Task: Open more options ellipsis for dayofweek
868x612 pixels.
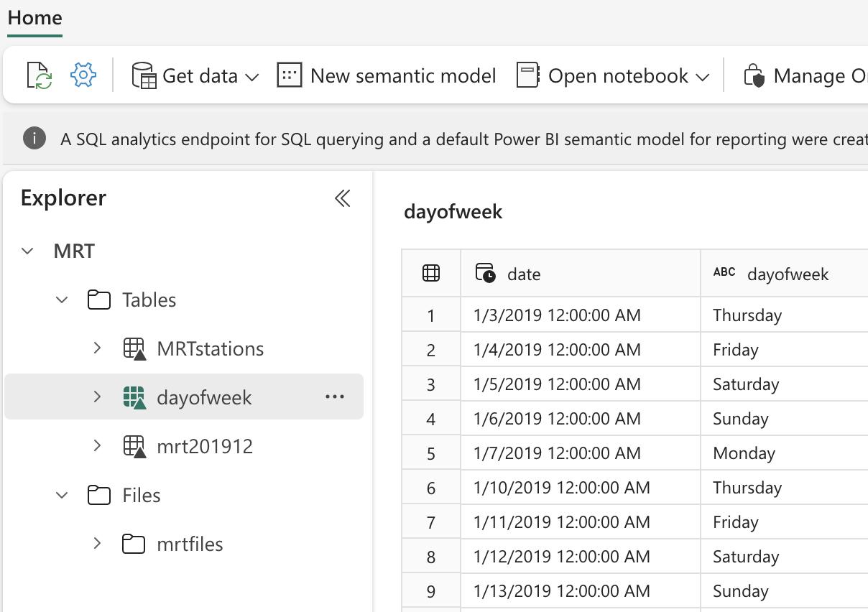Action: click(335, 397)
